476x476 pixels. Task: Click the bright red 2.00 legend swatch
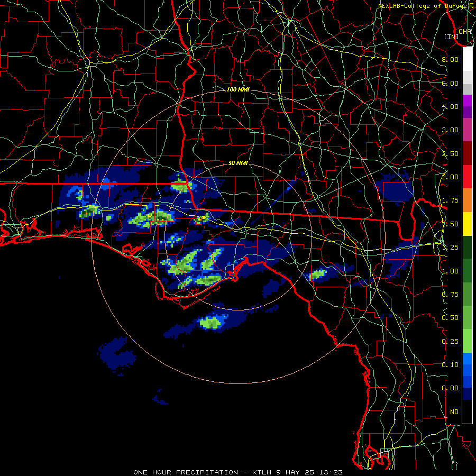467,177
